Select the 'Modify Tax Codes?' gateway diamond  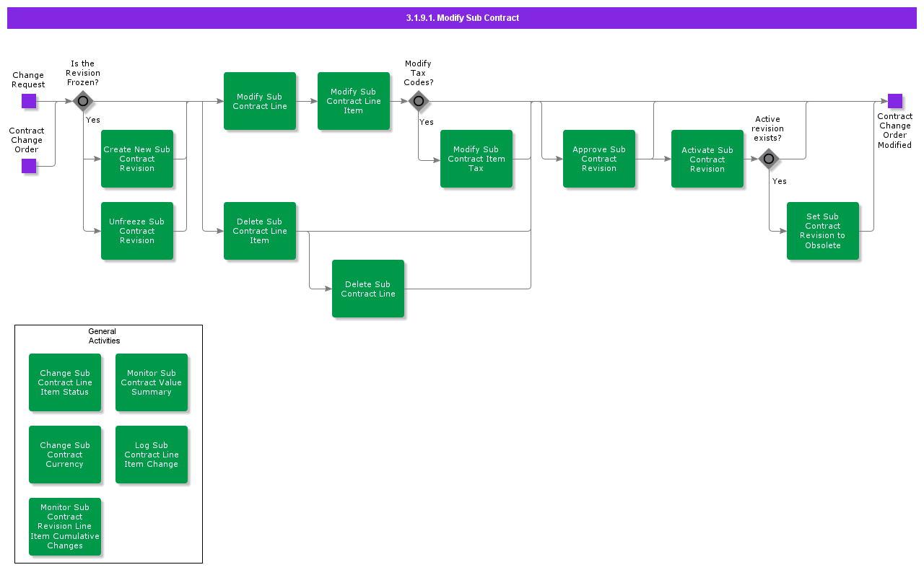coord(419,101)
